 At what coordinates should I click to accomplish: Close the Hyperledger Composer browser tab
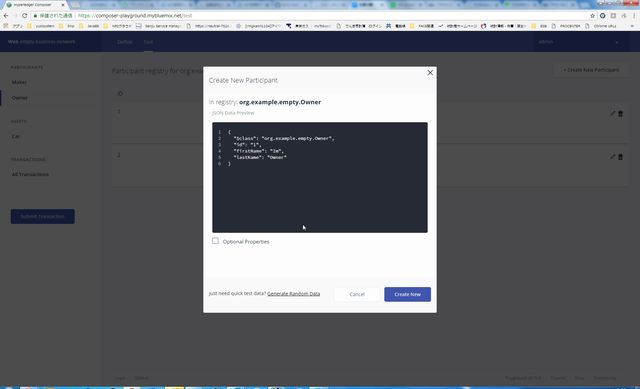63,5
